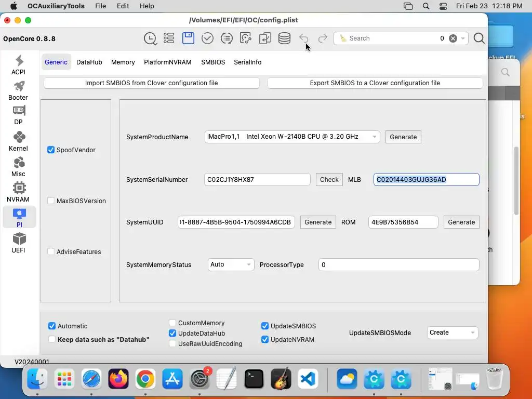This screenshot has width=532, height=399.
Task: Click the SystemUUID input field
Action: coord(236,222)
